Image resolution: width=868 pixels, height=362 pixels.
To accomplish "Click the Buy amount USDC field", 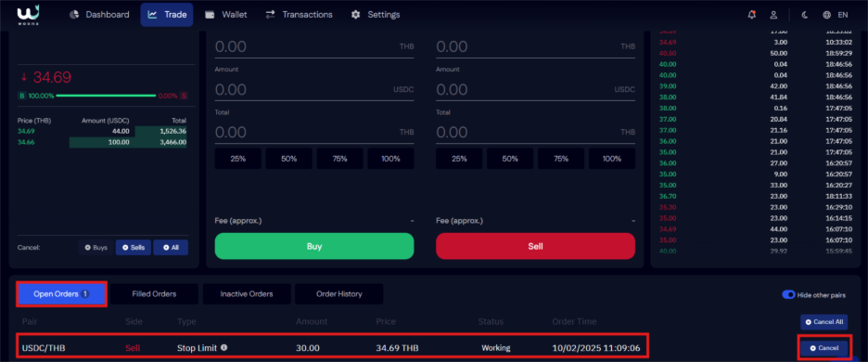I will pos(313,89).
